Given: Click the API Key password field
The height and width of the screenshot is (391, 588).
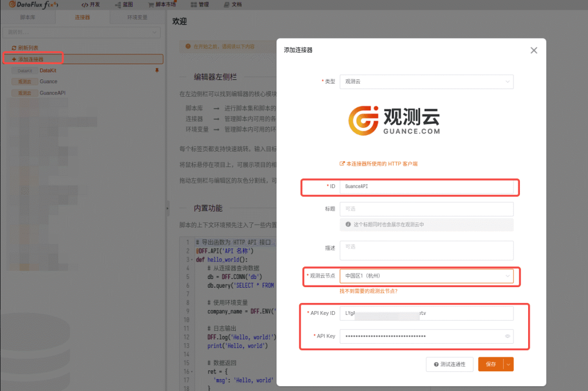Looking at the screenshot, I should (426, 336).
